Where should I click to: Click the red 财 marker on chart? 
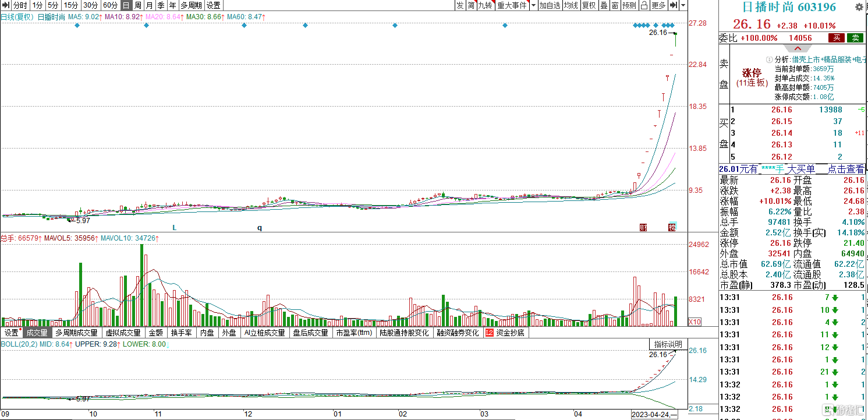pos(643,227)
